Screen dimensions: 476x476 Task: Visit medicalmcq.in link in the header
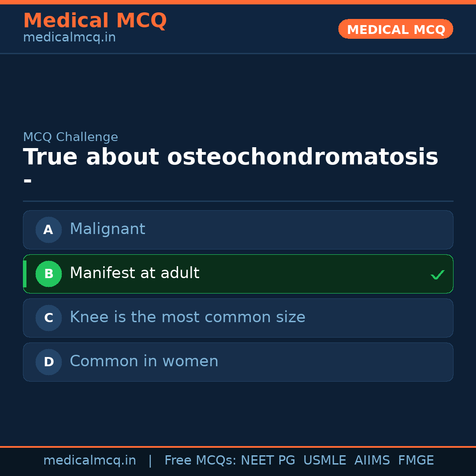coord(69,37)
